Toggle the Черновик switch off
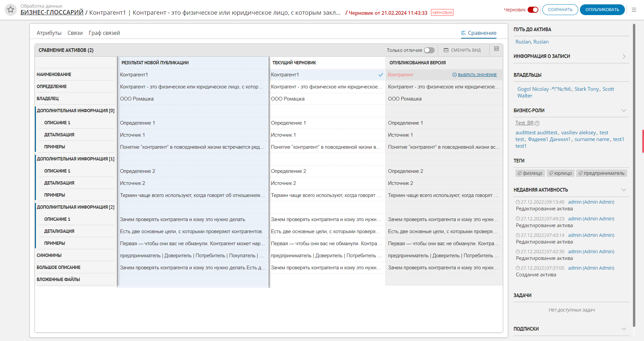644x341 pixels. [533, 10]
